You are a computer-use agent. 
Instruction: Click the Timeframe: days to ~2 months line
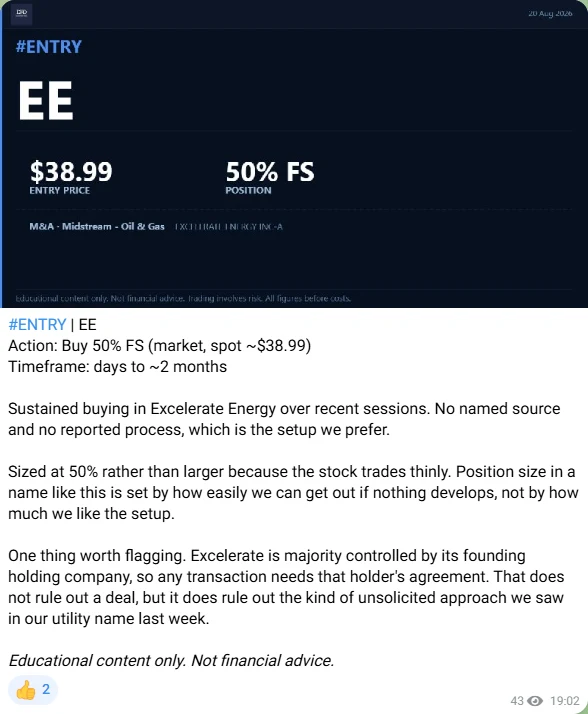tap(118, 367)
